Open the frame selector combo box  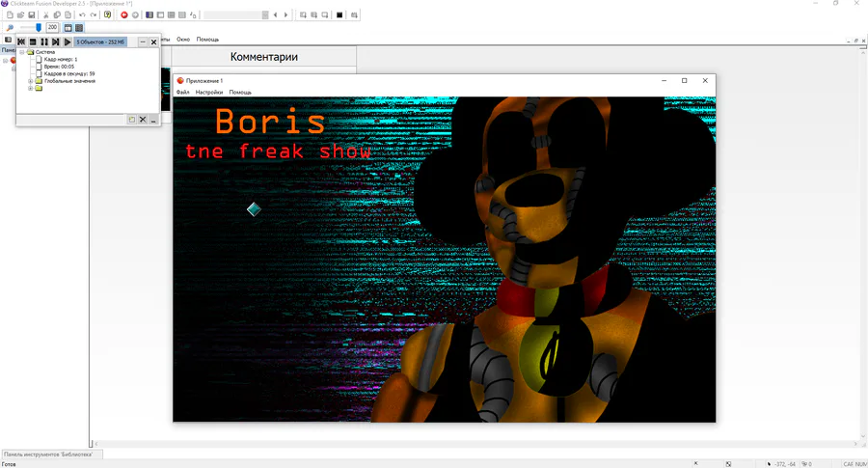click(x=236, y=14)
